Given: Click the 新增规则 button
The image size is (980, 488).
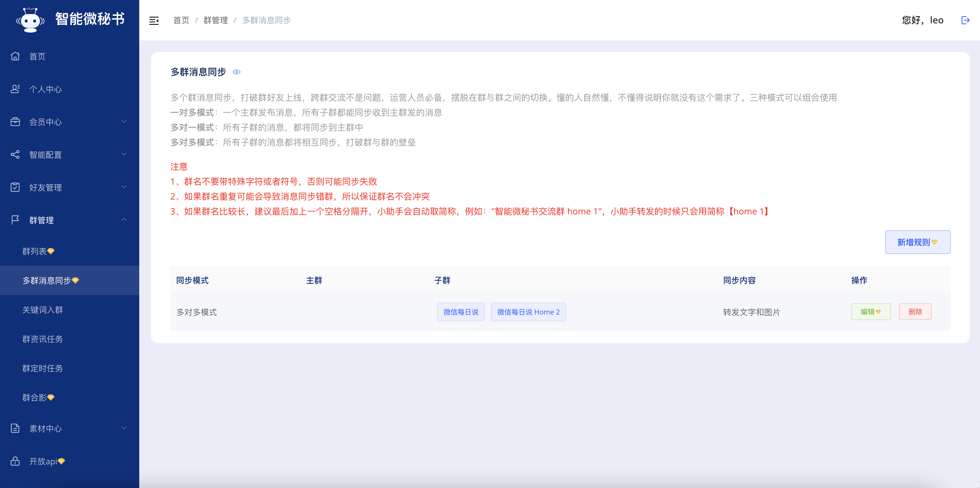Looking at the screenshot, I should (917, 242).
